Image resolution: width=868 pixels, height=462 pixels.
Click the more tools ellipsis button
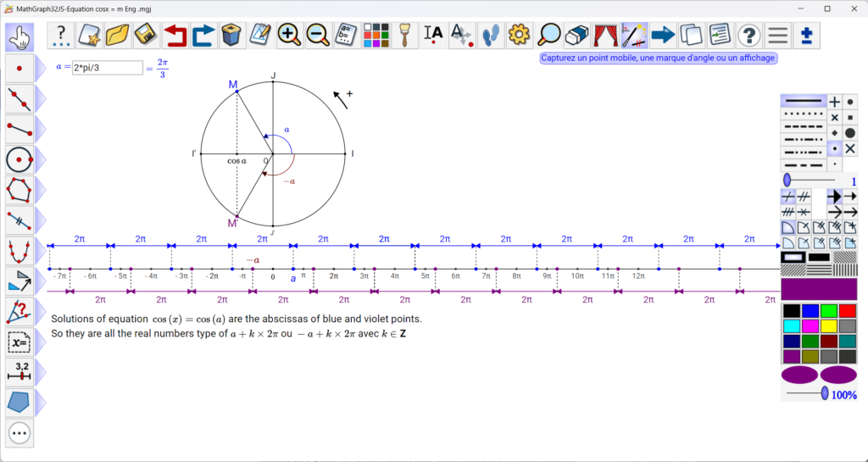[x=19, y=433]
